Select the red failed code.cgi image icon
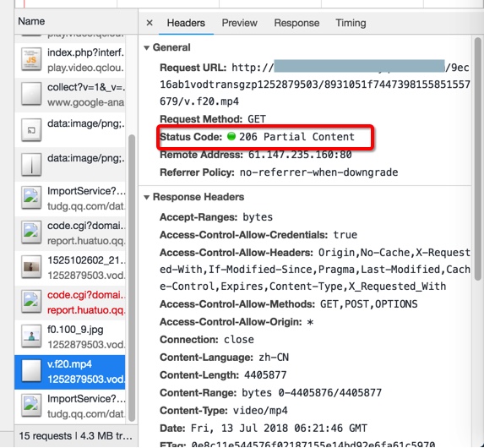This screenshot has width=484, height=448. (31, 302)
